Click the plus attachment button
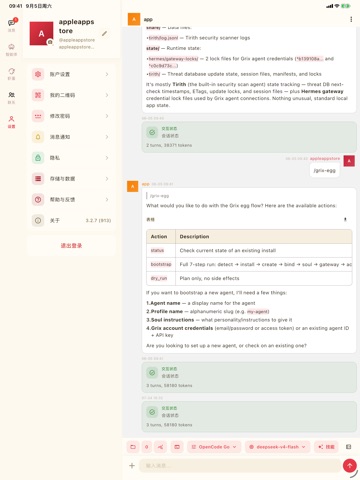360x480 pixels. [x=132, y=466]
